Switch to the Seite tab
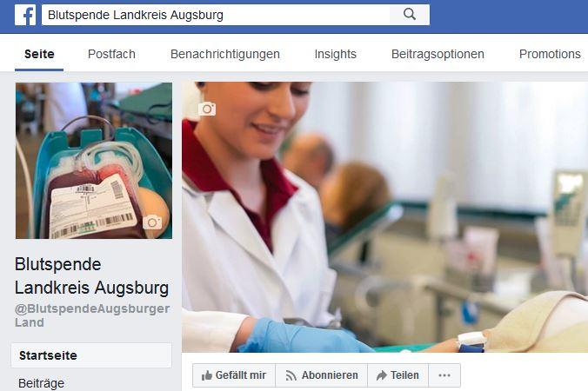The height and width of the screenshot is (391, 588). pyautogui.click(x=39, y=54)
